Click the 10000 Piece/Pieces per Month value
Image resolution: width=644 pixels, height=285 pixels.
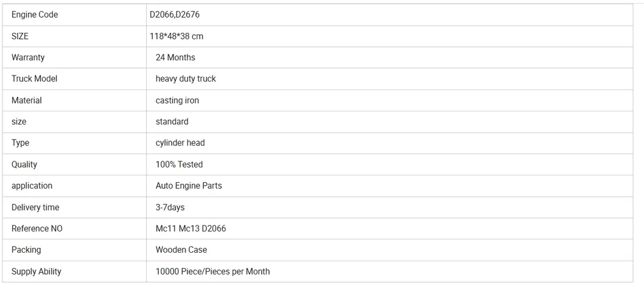click(x=212, y=272)
